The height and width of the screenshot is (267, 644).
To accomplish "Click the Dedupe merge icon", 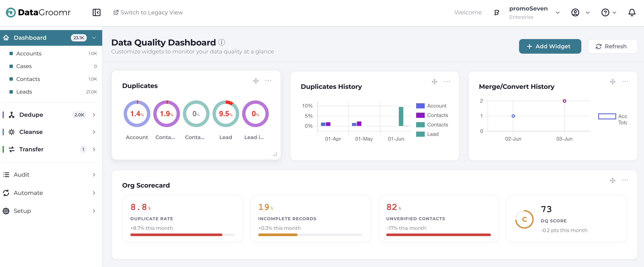I will (12, 115).
